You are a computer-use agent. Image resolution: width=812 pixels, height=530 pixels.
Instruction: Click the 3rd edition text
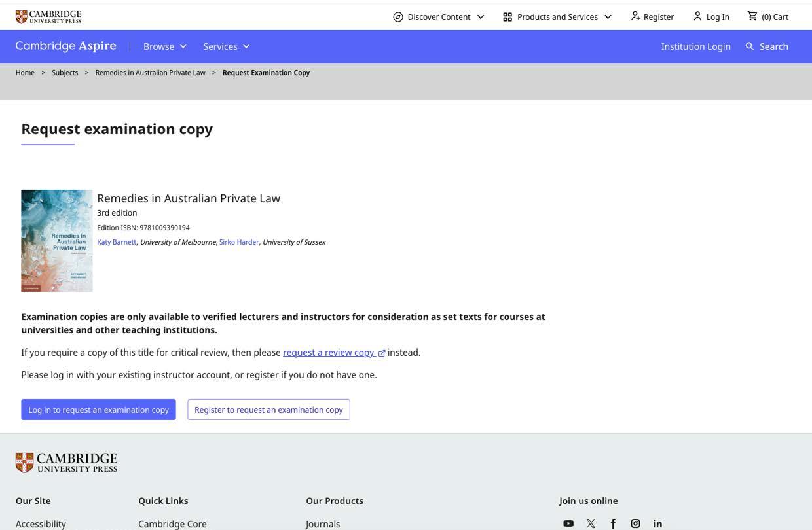pos(117,213)
